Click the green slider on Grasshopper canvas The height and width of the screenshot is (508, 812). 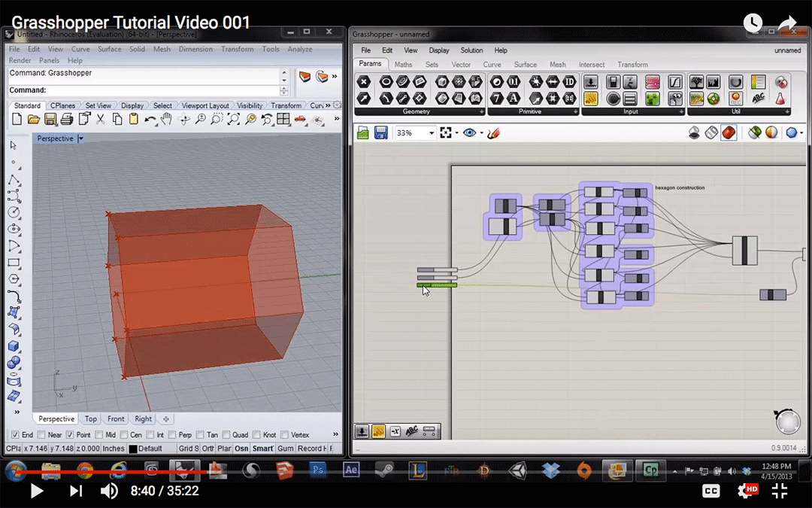(x=437, y=285)
